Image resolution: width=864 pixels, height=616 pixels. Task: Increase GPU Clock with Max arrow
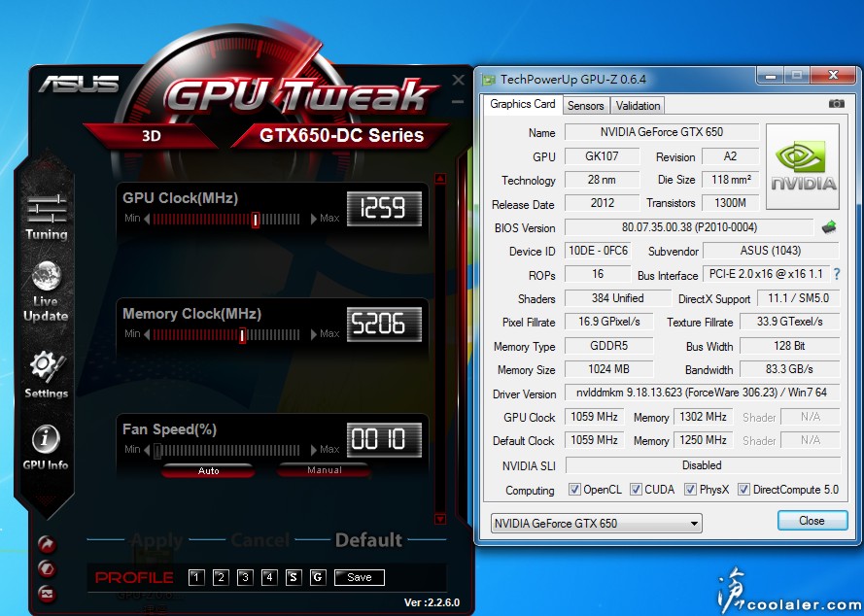[x=314, y=219]
